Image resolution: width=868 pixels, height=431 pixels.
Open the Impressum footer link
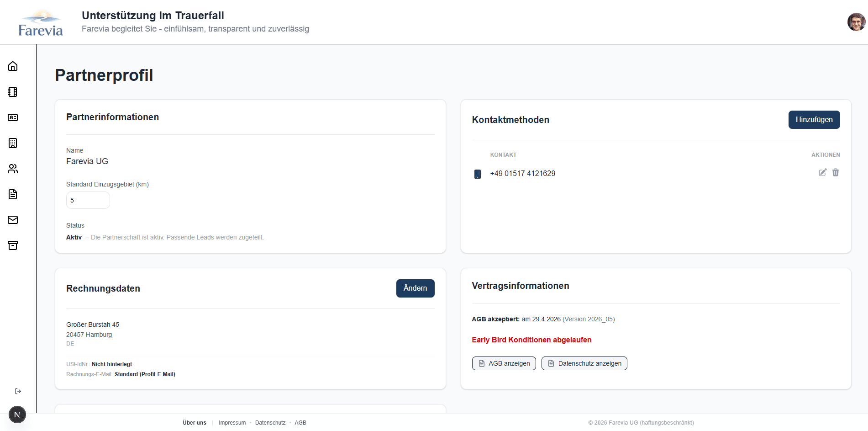(x=232, y=423)
